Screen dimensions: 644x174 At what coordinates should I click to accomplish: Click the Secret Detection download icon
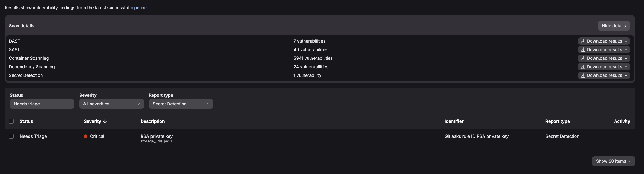pos(583,75)
